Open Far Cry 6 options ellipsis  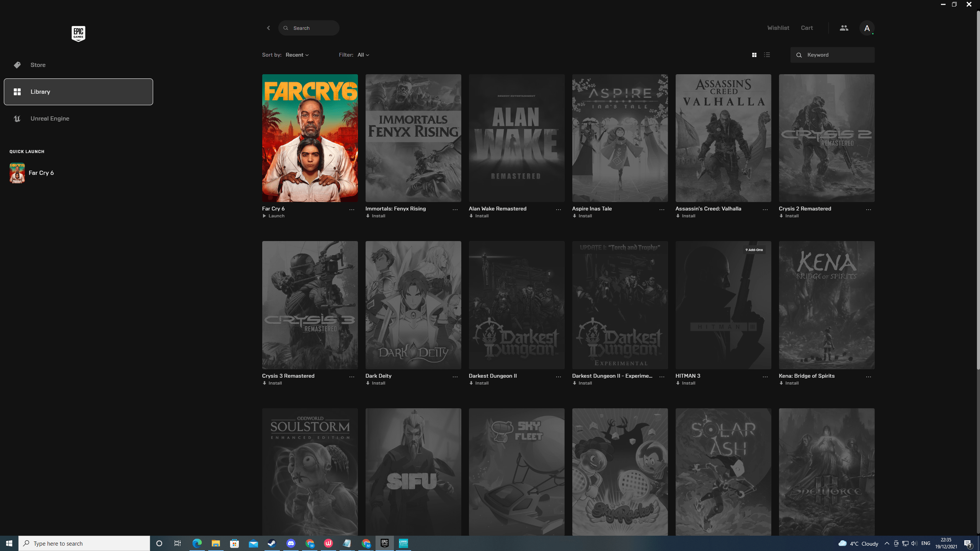351,209
